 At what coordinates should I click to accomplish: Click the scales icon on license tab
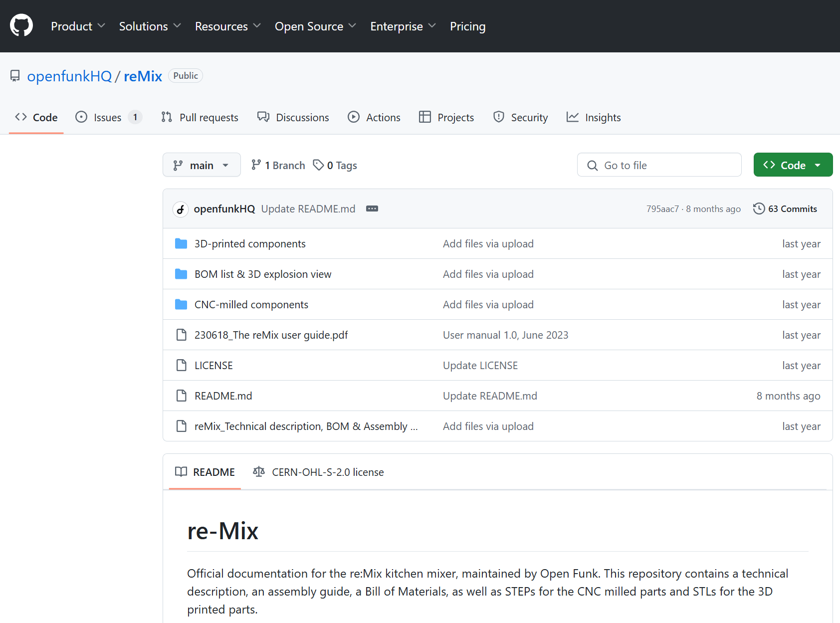(259, 471)
